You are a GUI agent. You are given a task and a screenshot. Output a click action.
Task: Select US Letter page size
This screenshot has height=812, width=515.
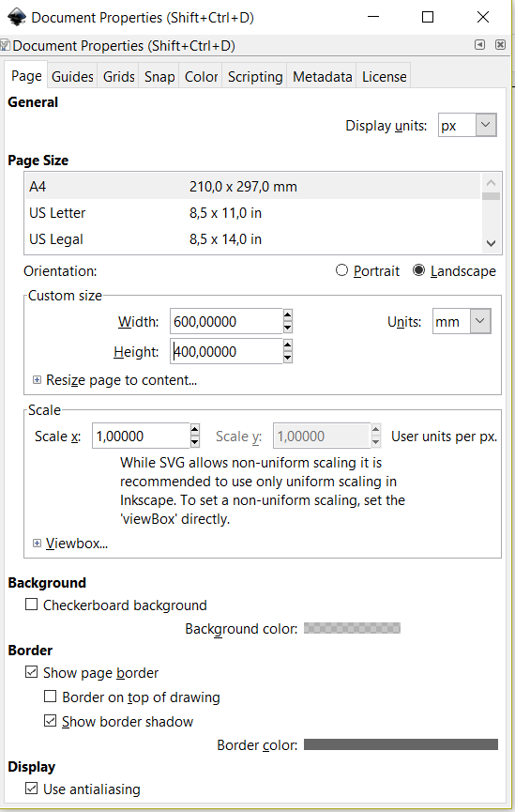tap(252, 213)
